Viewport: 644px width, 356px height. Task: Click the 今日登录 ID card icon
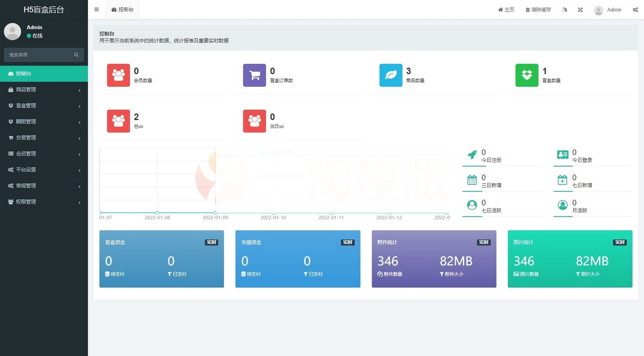pos(562,155)
